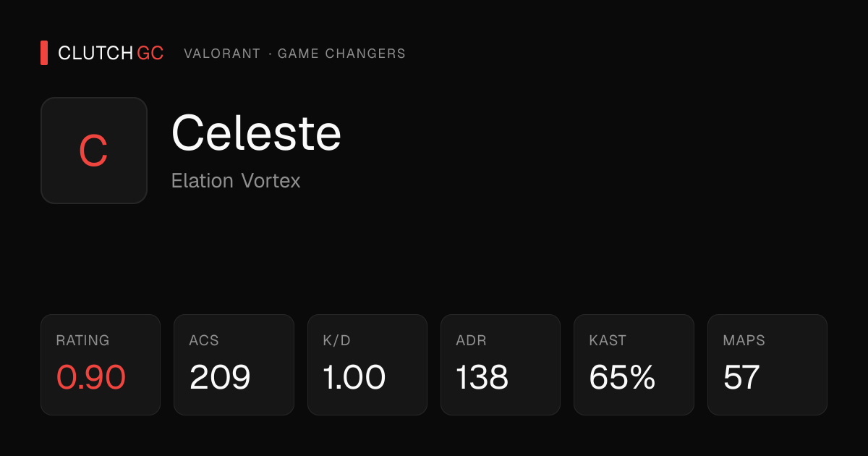Click the red GC text in logo
Image resolution: width=868 pixels, height=456 pixels.
point(150,53)
